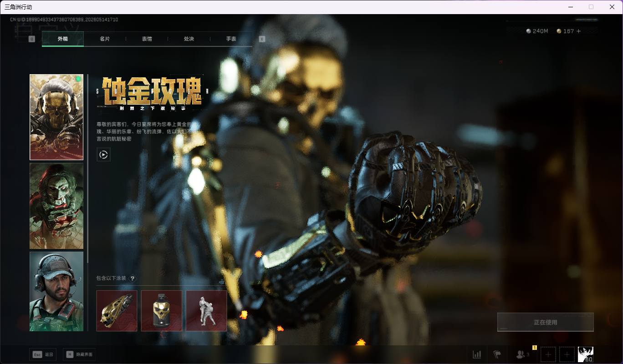Open the 名片 tab
Viewport: 623px width, 364px height.
tap(105, 39)
